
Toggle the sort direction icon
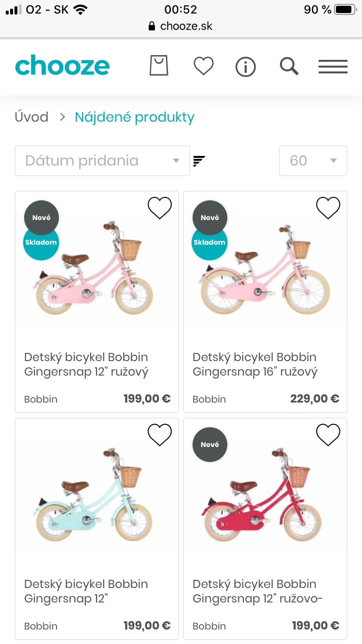coord(199,161)
